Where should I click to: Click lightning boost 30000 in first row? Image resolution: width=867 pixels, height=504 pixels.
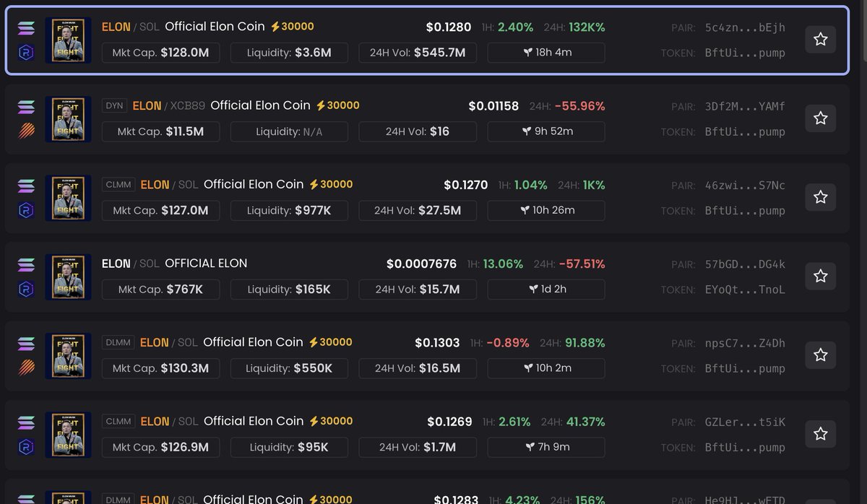(292, 27)
